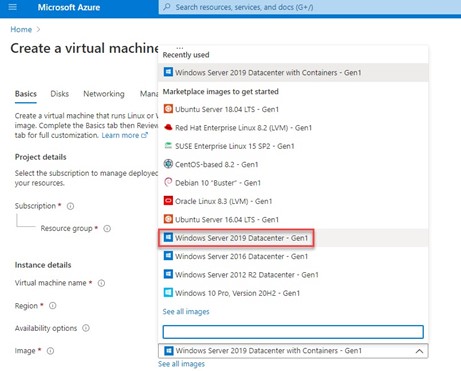Go to Home breadcrumb link
The width and height of the screenshot is (461, 371).
pos(21,29)
